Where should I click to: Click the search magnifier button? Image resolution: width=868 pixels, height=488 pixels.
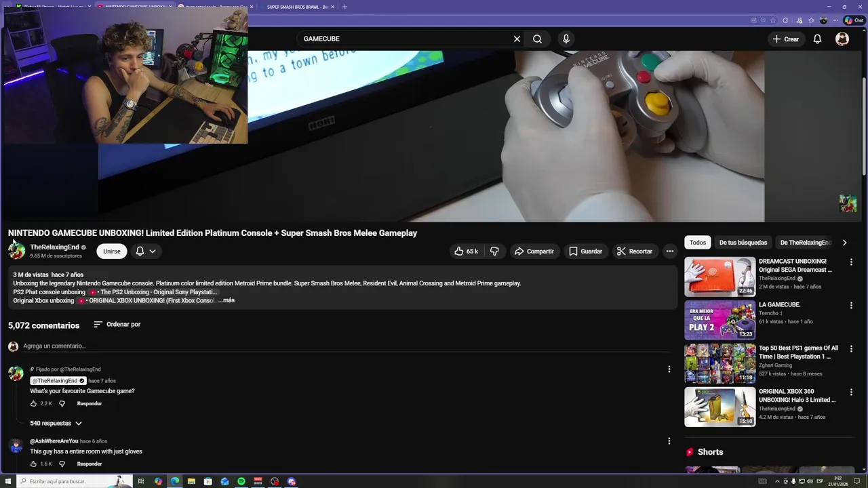[537, 39]
